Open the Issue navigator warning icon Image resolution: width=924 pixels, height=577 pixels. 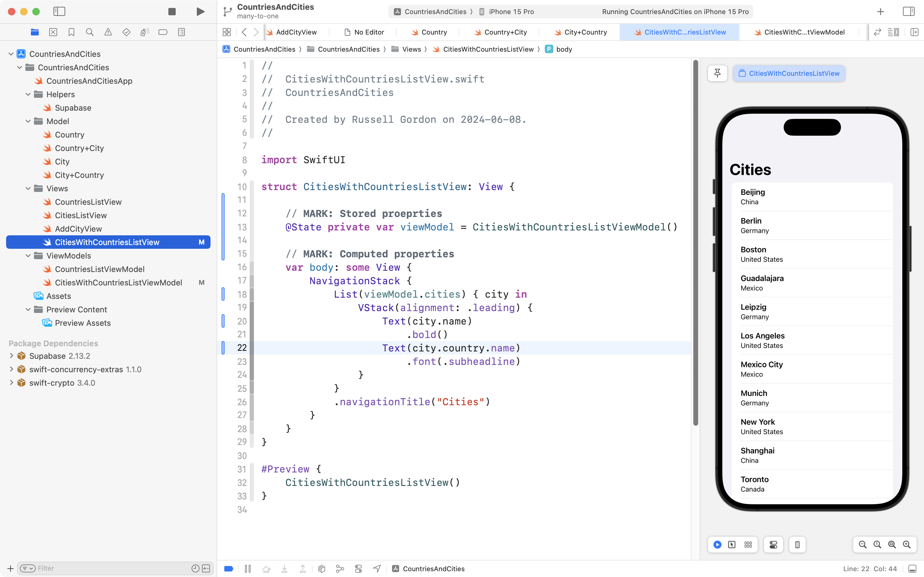108,32
